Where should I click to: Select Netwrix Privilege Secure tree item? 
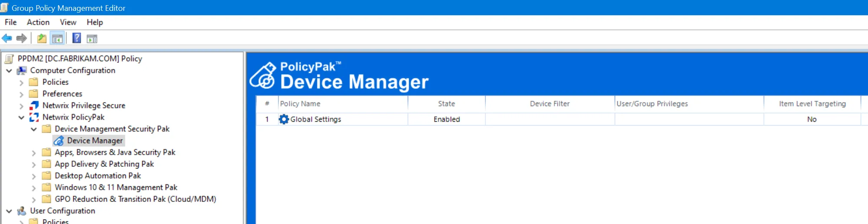tap(84, 105)
